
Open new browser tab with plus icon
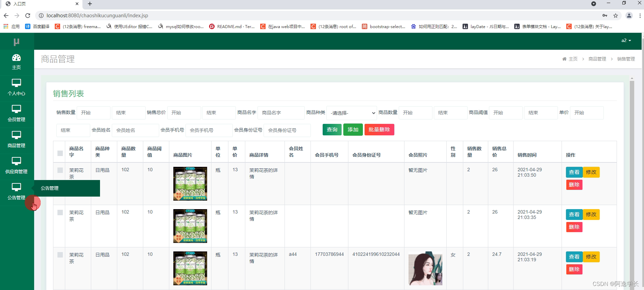90,4
